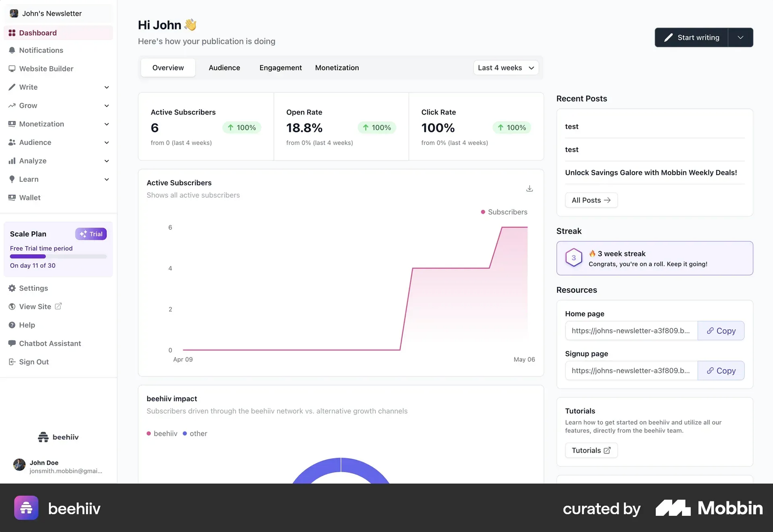Open the Wallet section
The height and width of the screenshot is (532, 773).
29,197
